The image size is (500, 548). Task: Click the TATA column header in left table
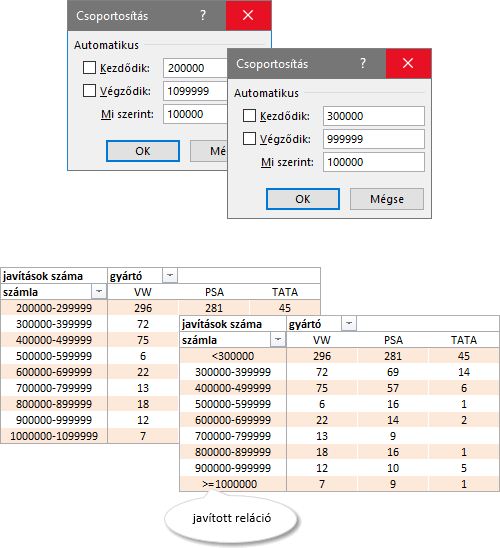[285, 292]
